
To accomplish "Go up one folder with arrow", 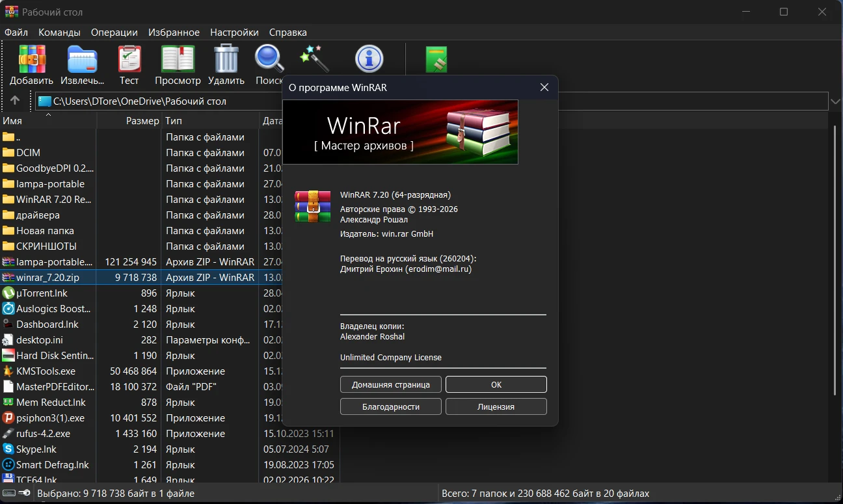I will (x=15, y=101).
